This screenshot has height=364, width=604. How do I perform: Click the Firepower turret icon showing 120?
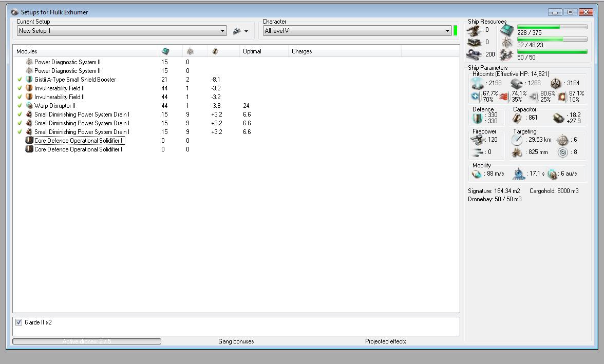(478, 140)
